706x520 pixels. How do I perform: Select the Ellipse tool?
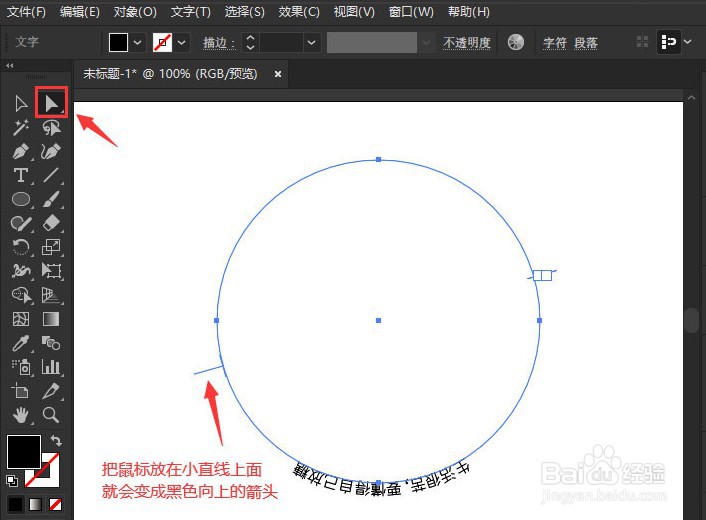point(21,199)
